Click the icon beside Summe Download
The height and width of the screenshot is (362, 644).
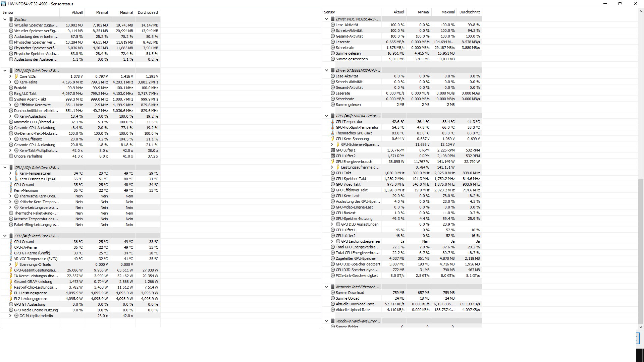332,293
